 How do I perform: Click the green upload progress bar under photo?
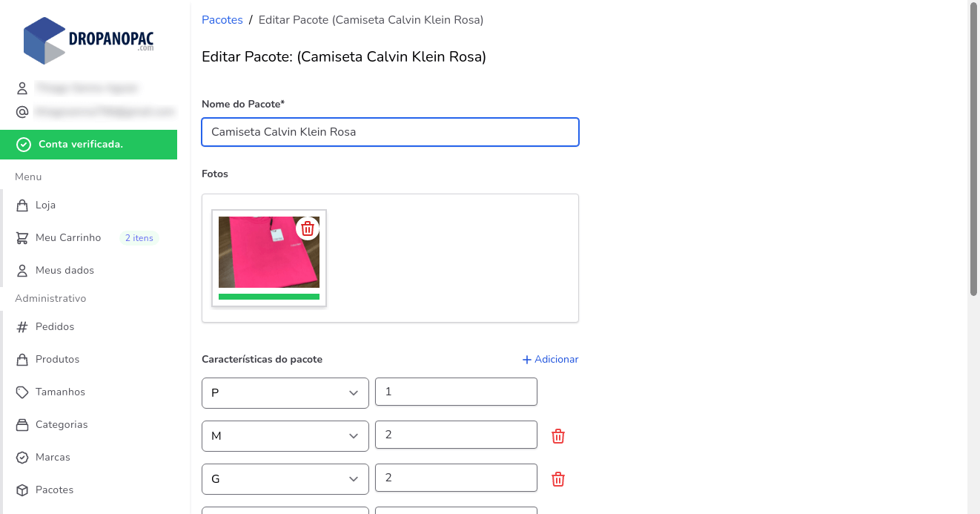269,297
